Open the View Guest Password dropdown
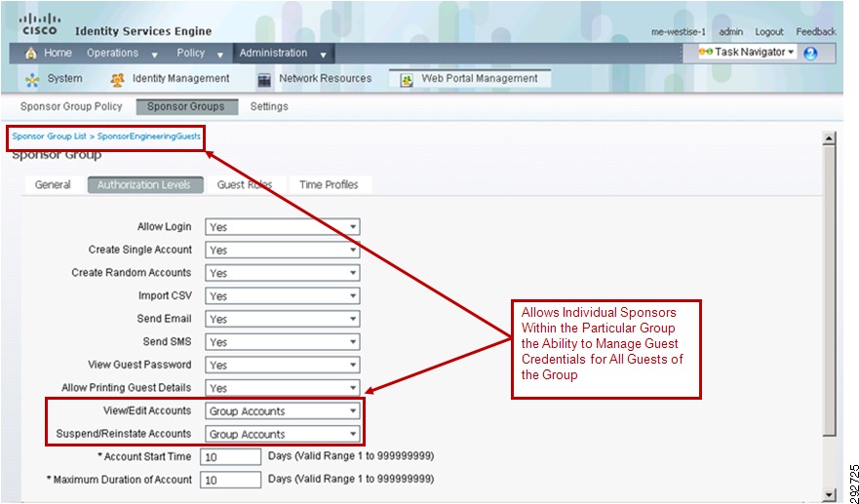Viewport: 859px width, 504px height. [283, 365]
